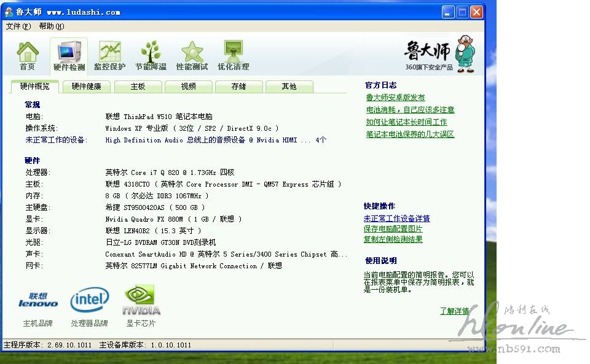590x364 pixels.
Task: Click status bar 主程序版本 2.69.10.1011
Action: (x=47, y=345)
